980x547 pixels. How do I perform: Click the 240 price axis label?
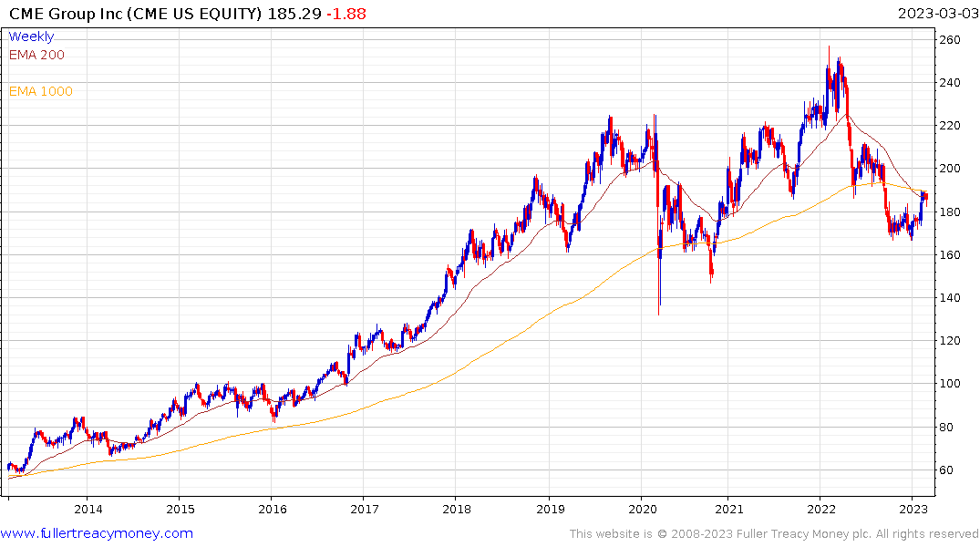[x=950, y=83]
